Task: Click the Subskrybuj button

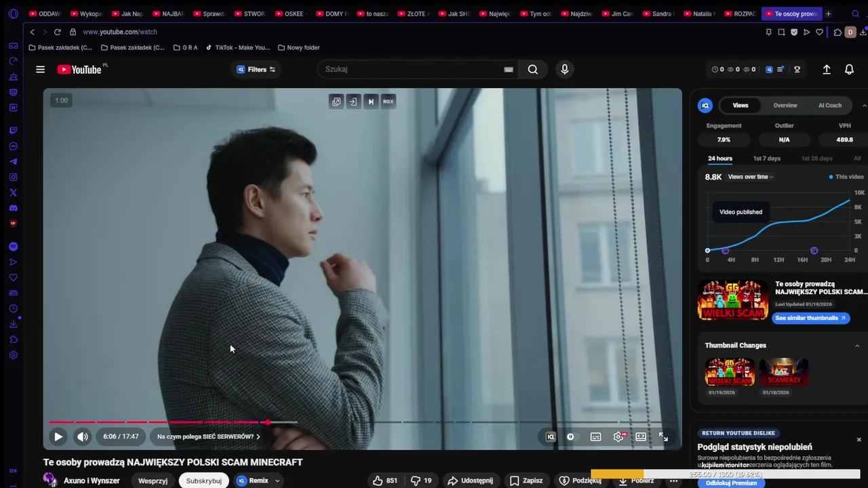Action: [204, 481]
